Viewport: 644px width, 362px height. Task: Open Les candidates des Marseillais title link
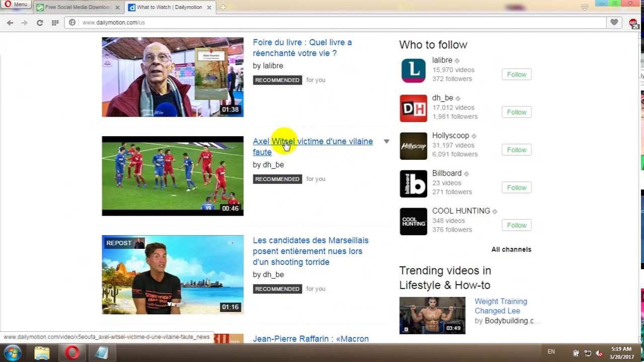pyautogui.click(x=310, y=251)
